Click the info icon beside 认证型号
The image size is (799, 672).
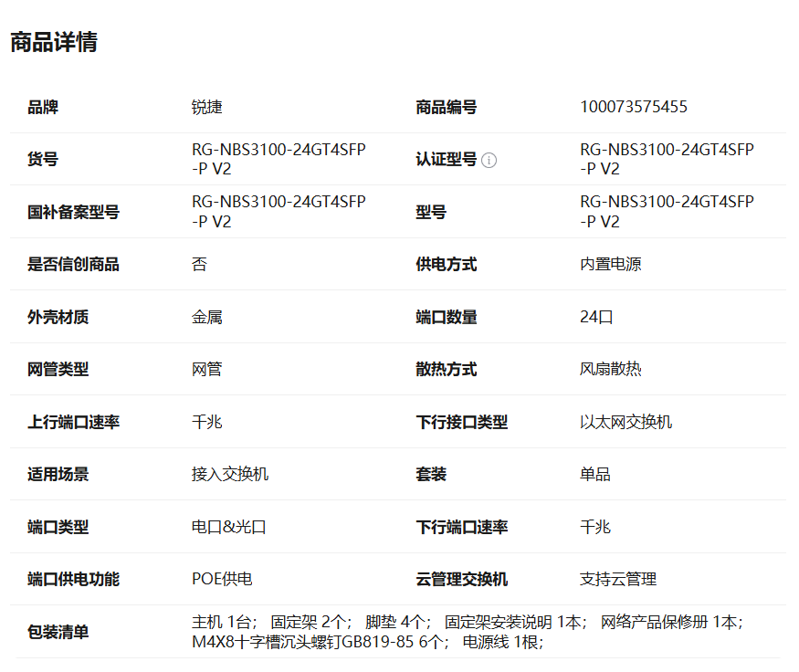tap(489, 161)
